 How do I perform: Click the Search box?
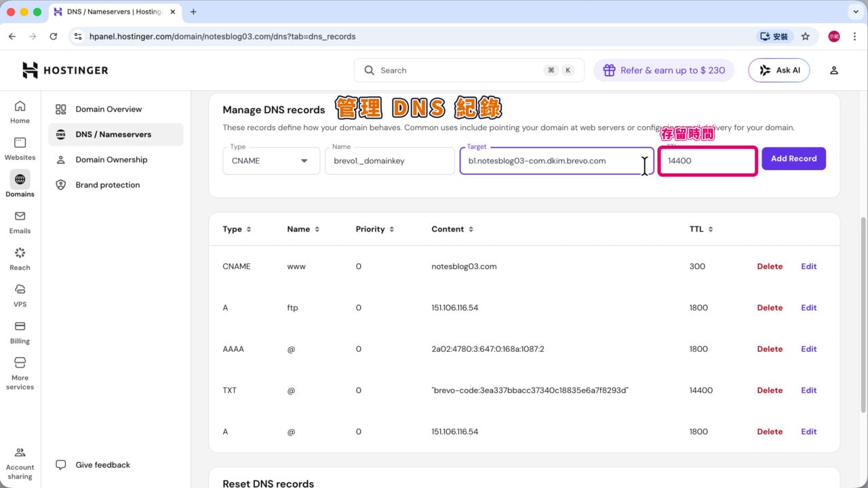click(469, 70)
